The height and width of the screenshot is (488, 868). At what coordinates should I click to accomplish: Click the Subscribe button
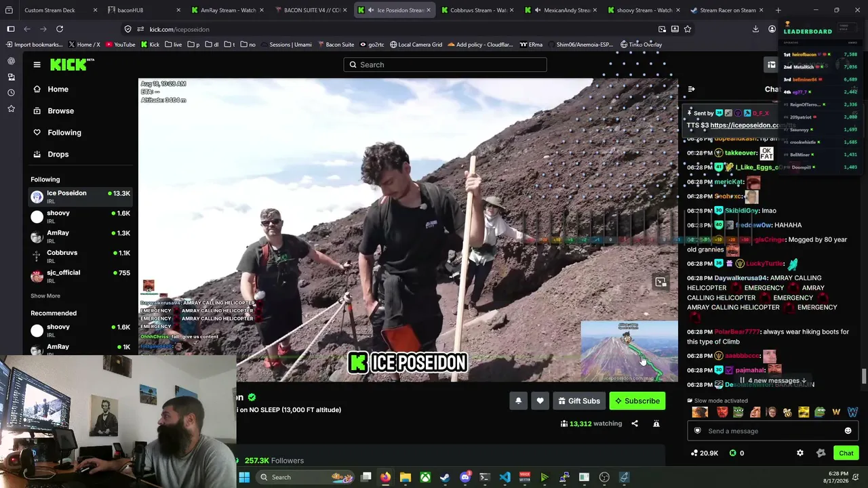tap(637, 401)
